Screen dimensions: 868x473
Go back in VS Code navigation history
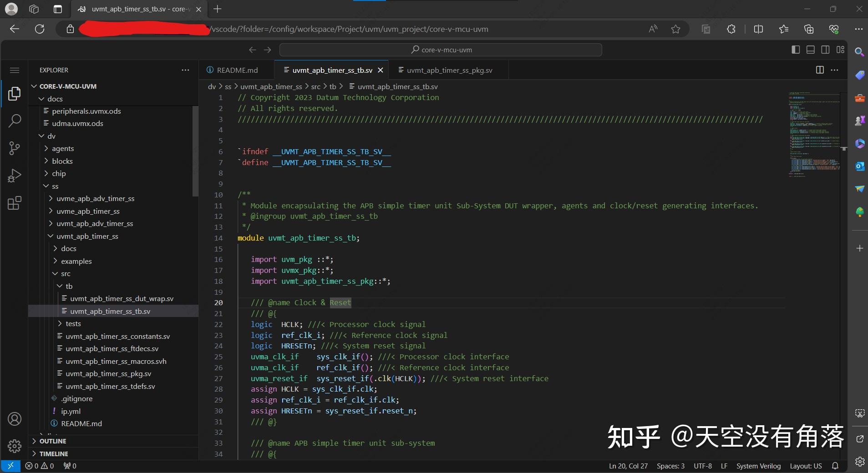(x=253, y=50)
